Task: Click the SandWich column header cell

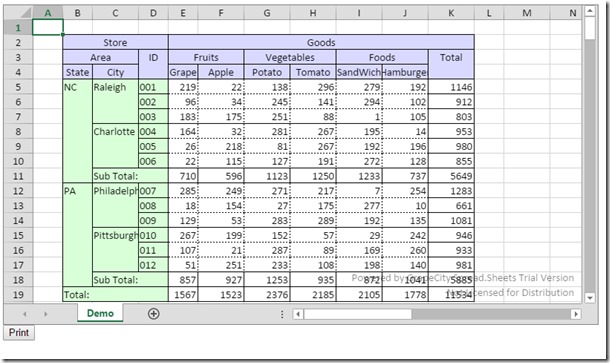Action: [359, 72]
